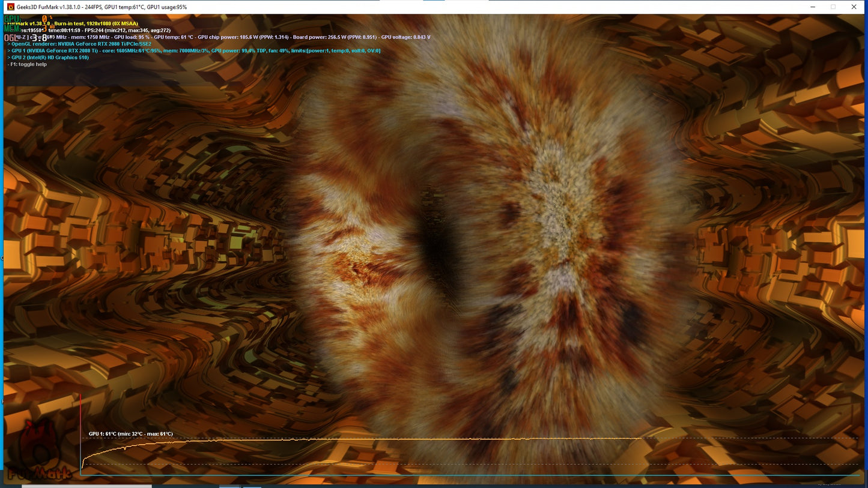Click the orange temperature curve in graph
The image size is (868, 488).
360,439
